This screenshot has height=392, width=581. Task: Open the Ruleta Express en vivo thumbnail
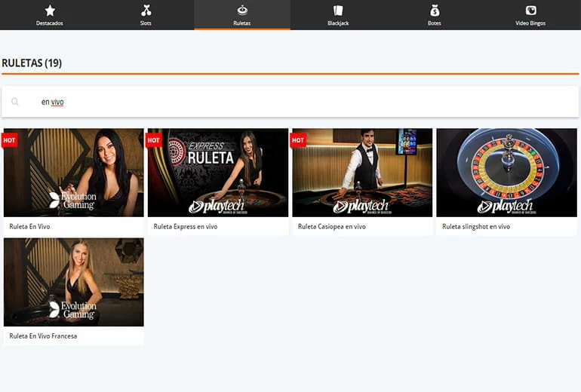(x=218, y=173)
